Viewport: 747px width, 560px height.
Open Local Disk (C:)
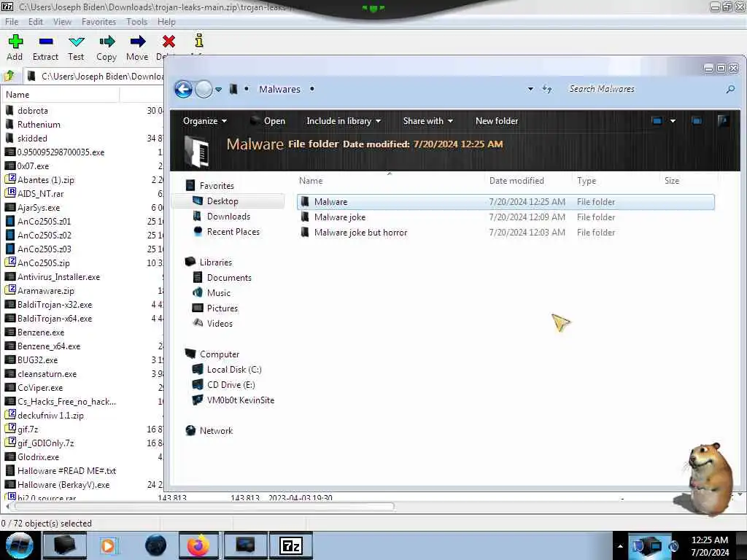pos(234,370)
